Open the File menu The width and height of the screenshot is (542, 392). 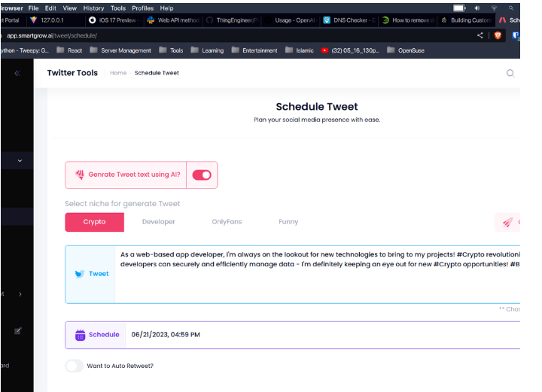point(34,8)
